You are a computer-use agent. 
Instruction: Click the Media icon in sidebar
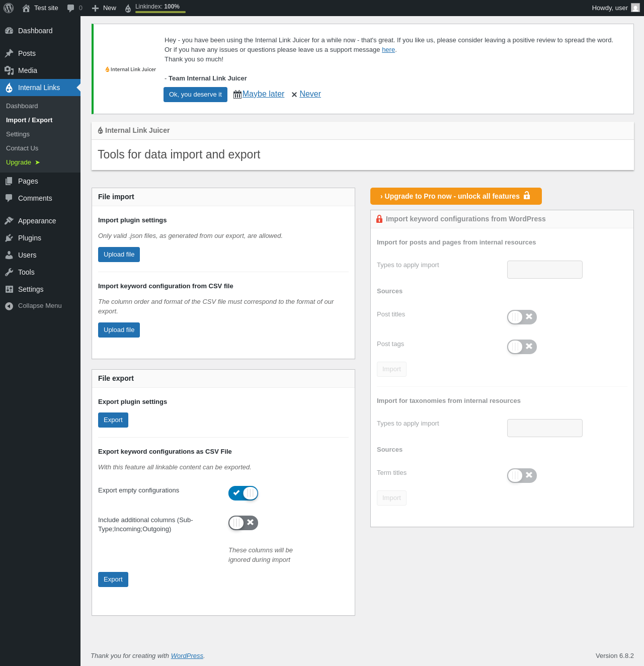pos(9,70)
